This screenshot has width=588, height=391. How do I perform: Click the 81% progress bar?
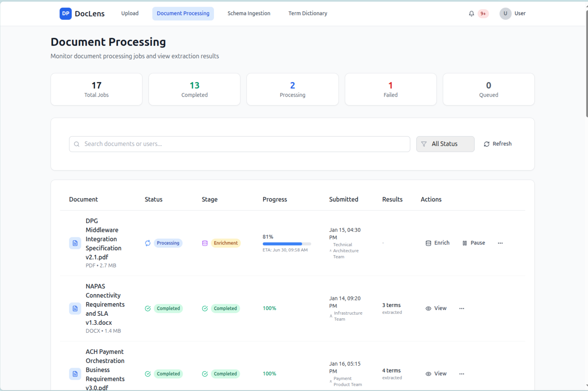[287, 244]
